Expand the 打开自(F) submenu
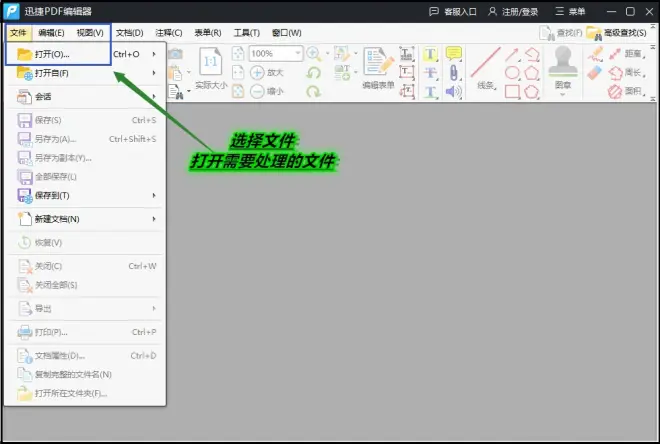Screen dimensions: 660x444 [85, 73]
